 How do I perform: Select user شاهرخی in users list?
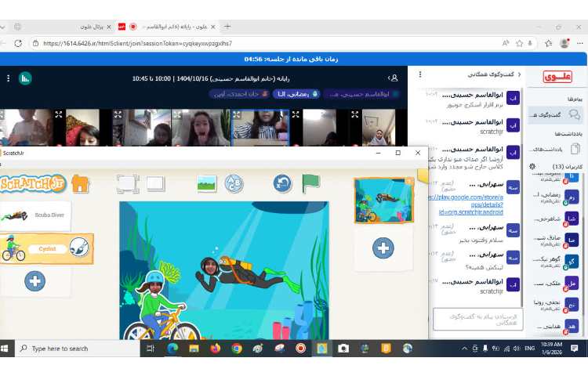coord(555,219)
